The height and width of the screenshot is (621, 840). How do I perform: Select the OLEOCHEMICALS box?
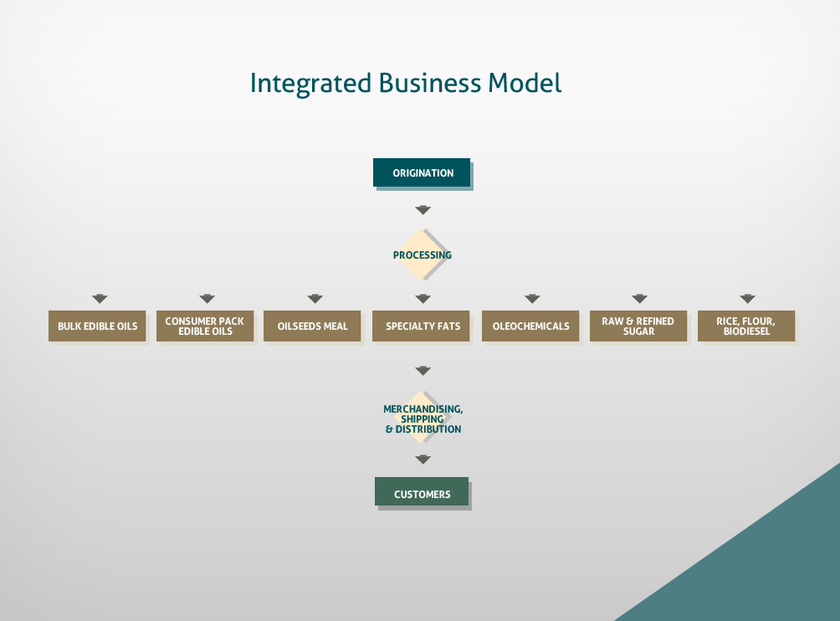pyautogui.click(x=530, y=326)
